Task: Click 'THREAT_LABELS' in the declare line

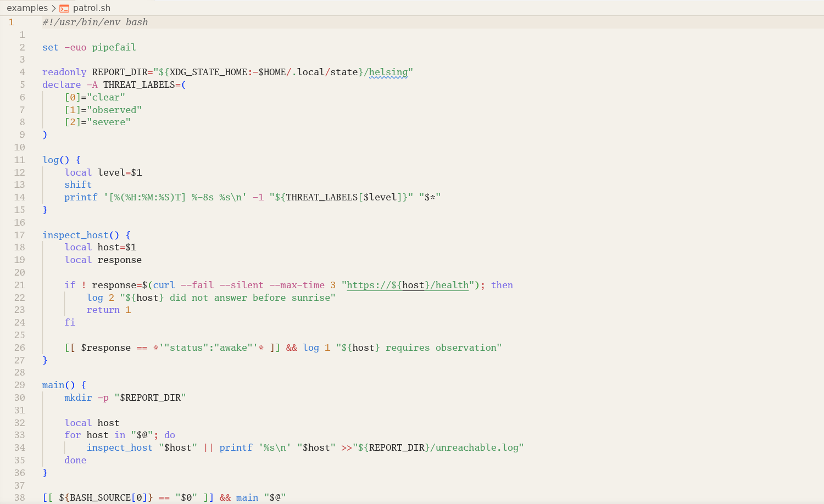Action: [139, 85]
